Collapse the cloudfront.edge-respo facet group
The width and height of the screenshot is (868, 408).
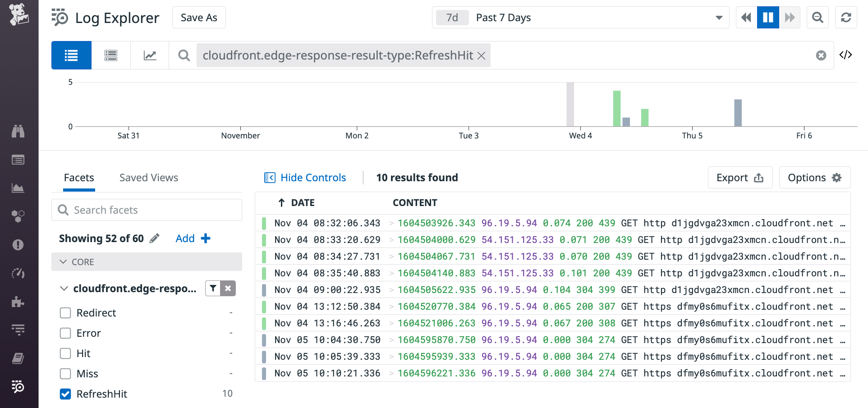click(64, 288)
